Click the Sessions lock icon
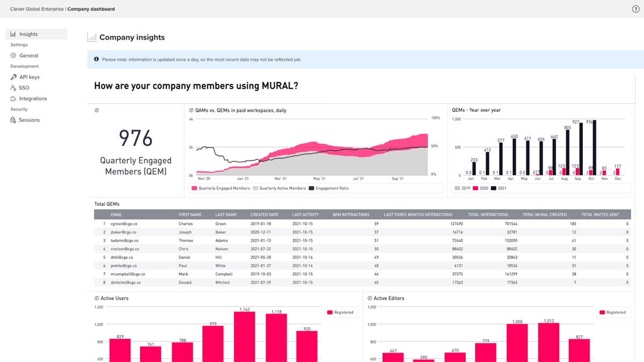Screen dimensions: 644x362 (x=13, y=120)
